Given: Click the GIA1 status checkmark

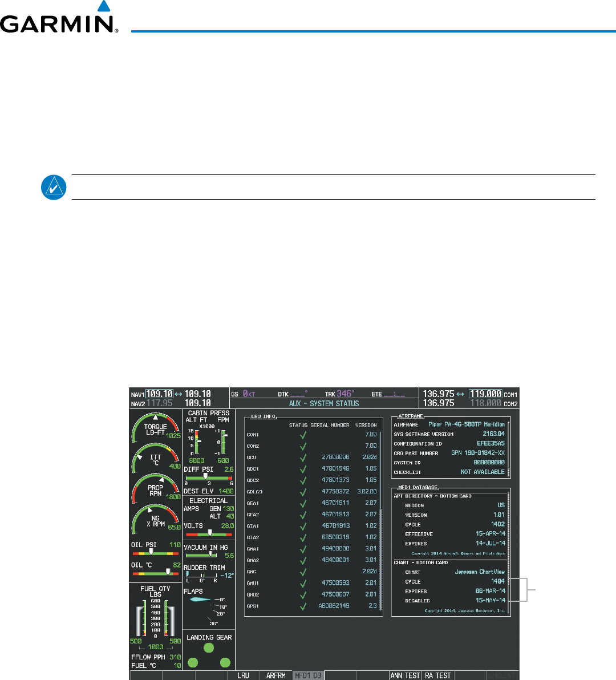Looking at the screenshot, I should click(x=303, y=526).
